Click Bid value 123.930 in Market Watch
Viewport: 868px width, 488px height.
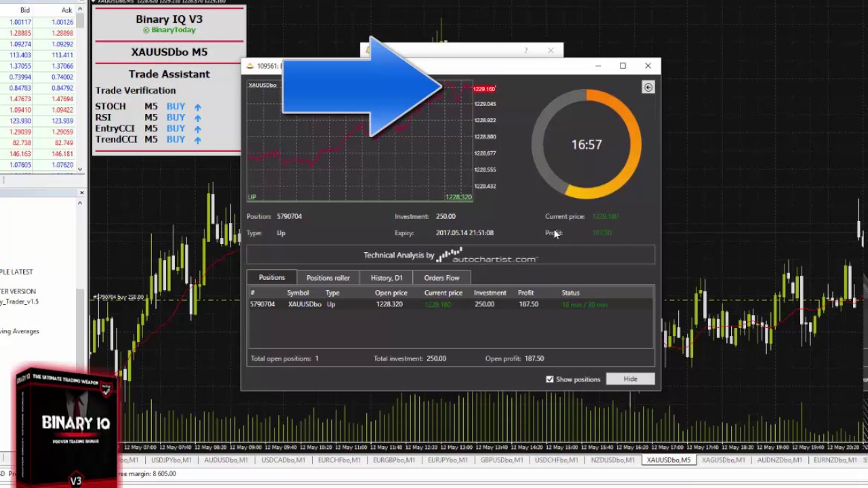[20, 121]
